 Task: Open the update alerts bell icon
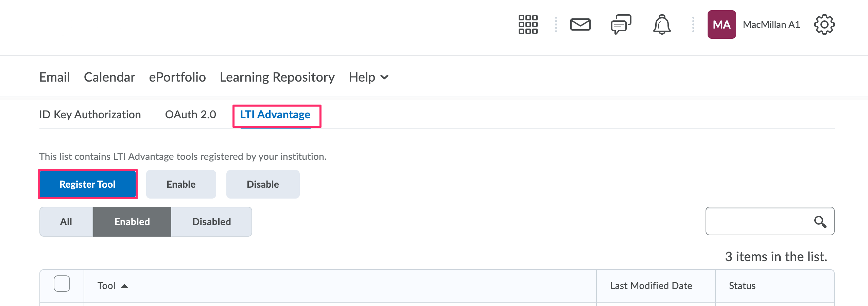(662, 24)
